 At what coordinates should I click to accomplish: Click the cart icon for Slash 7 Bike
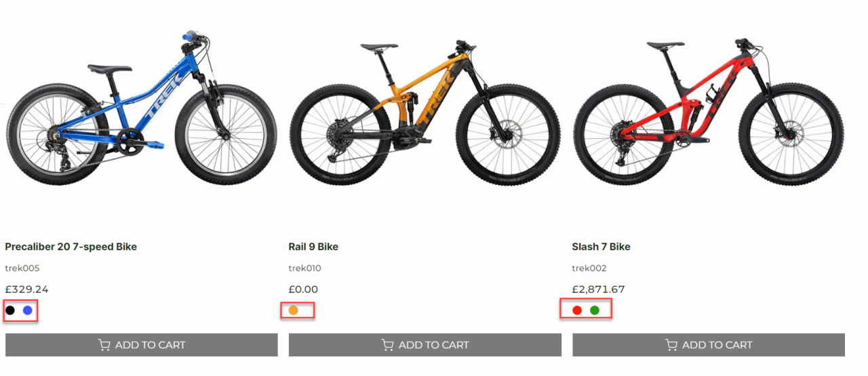pyautogui.click(x=671, y=345)
